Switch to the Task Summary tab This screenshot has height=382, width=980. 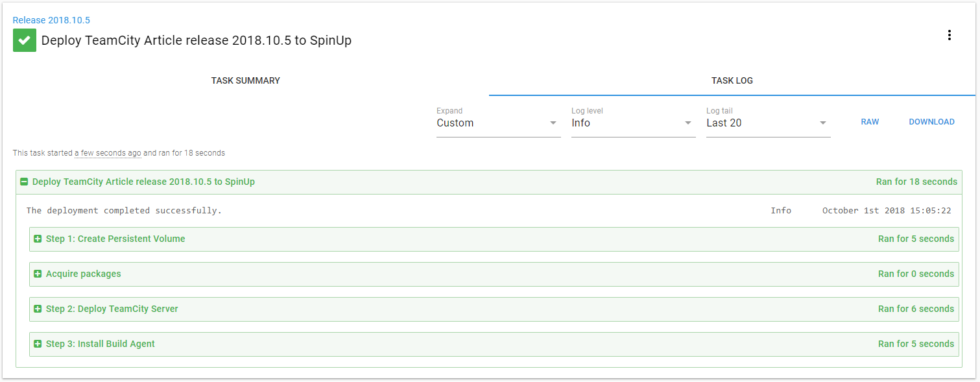pos(245,81)
